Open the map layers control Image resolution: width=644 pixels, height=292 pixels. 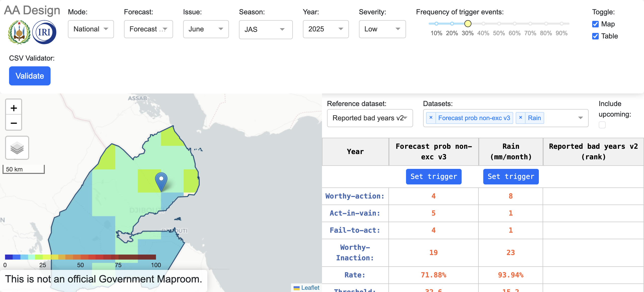[x=17, y=148]
